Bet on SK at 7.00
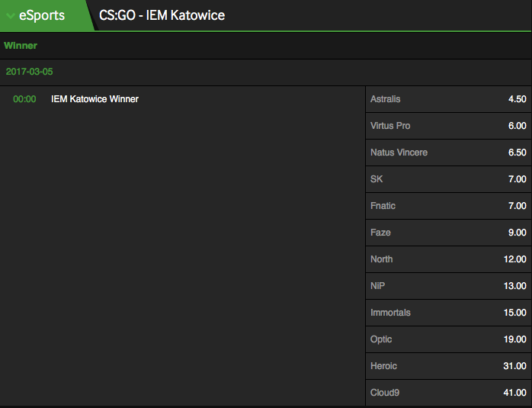 (x=448, y=179)
